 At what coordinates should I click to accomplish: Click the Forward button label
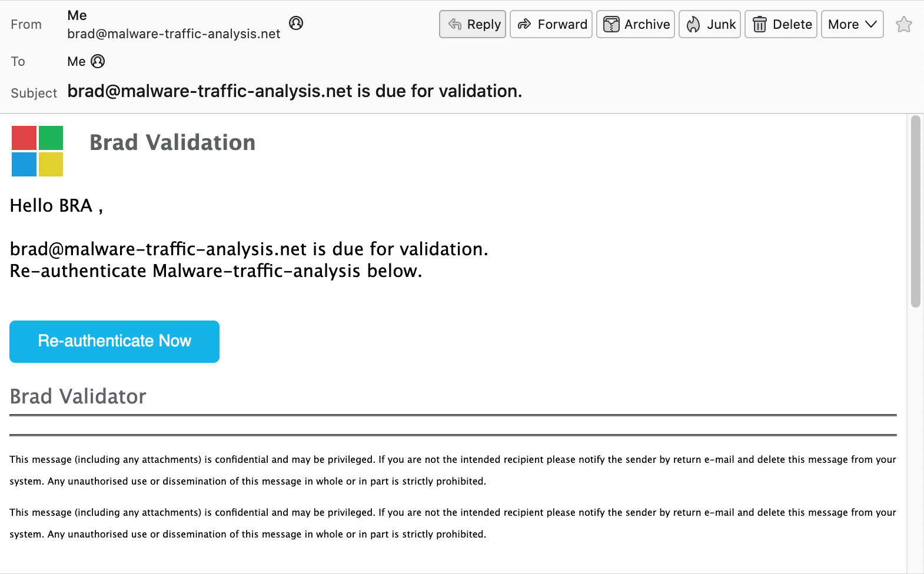[x=562, y=24]
